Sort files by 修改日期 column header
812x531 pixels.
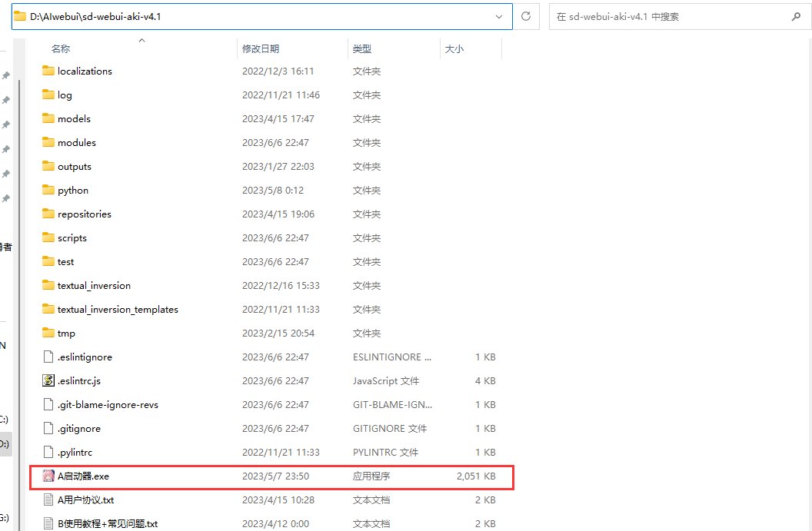coord(261,49)
